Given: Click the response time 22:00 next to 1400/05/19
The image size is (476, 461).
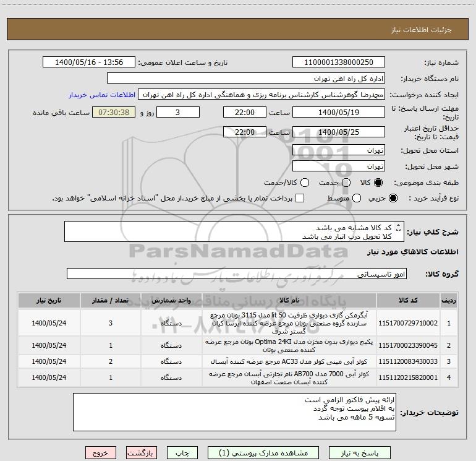Looking at the screenshot, I should 245,112.
